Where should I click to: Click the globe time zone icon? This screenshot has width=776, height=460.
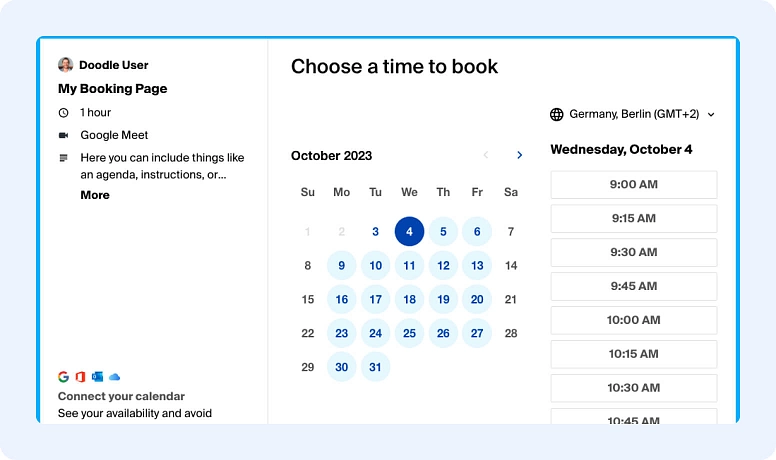(557, 114)
